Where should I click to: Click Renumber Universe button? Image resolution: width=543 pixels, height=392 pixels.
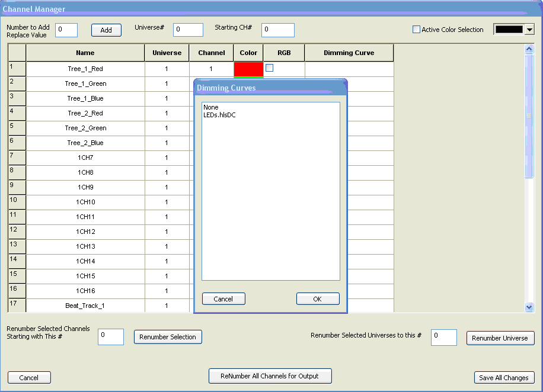(500, 338)
